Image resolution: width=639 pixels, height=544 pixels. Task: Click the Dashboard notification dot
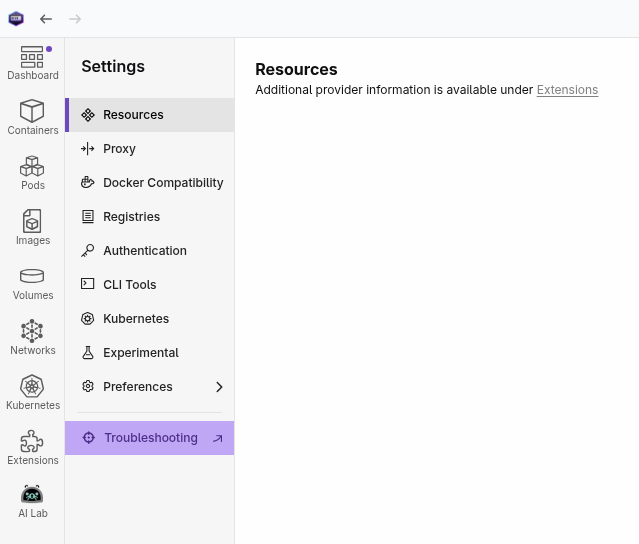[49, 49]
